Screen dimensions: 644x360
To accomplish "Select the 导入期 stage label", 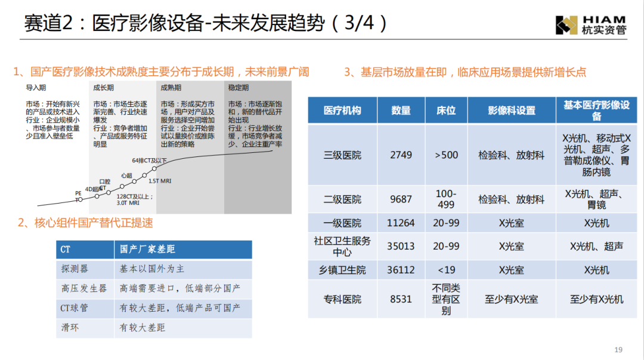I will [36, 88].
